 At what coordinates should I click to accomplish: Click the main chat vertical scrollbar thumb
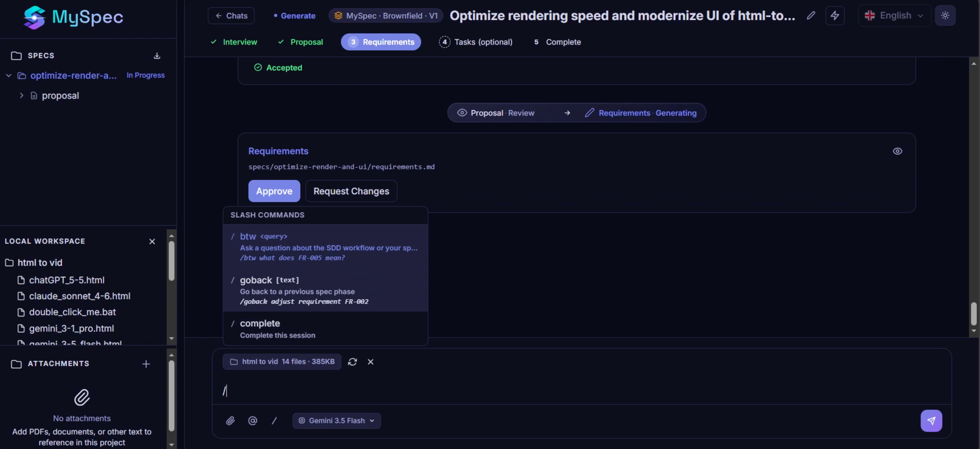[x=973, y=314]
